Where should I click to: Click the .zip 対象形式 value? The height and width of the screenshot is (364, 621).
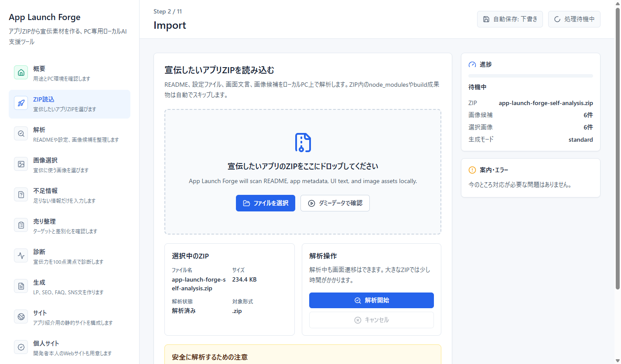(237, 311)
